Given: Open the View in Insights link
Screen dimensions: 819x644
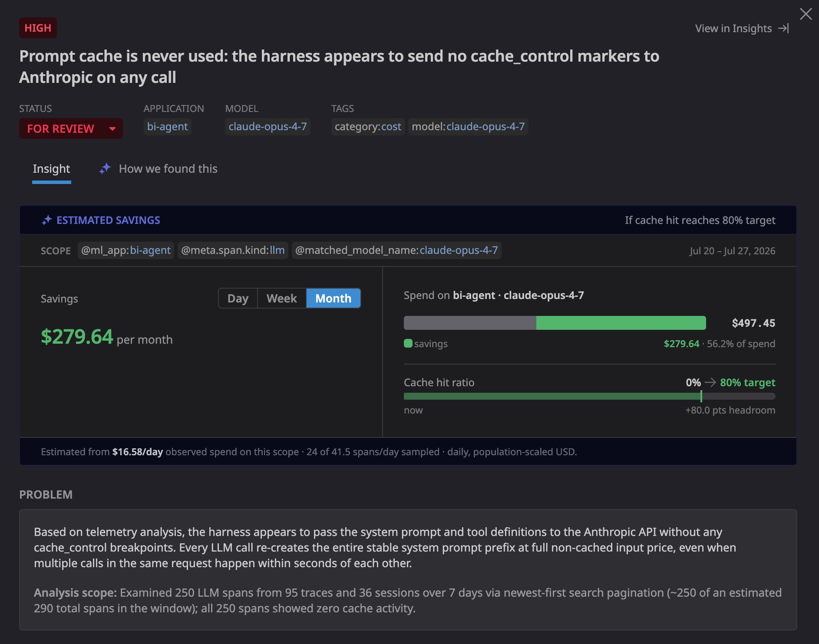Looking at the screenshot, I should [742, 28].
